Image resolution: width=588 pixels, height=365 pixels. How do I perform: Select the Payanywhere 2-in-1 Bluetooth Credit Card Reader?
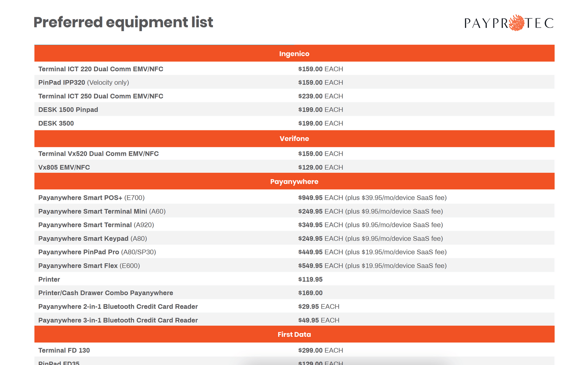118,306
